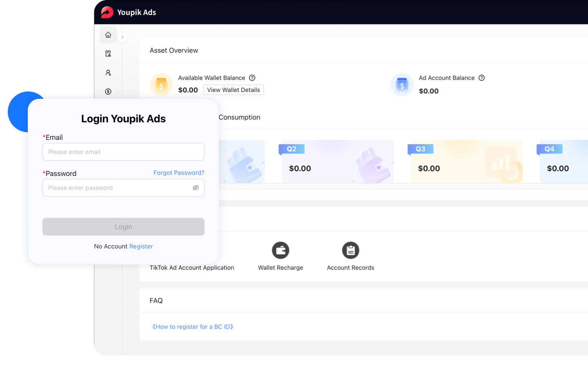Screen dimensions: 588x374
Task: Follow the Register link
Action: [x=141, y=246]
